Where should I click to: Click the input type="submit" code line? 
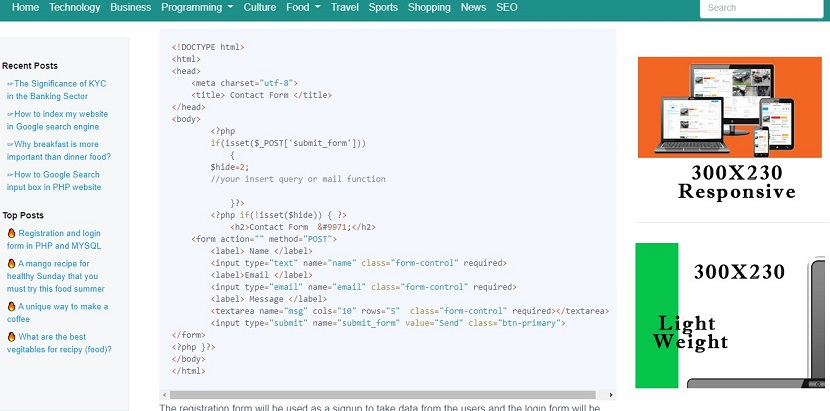[x=388, y=323]
